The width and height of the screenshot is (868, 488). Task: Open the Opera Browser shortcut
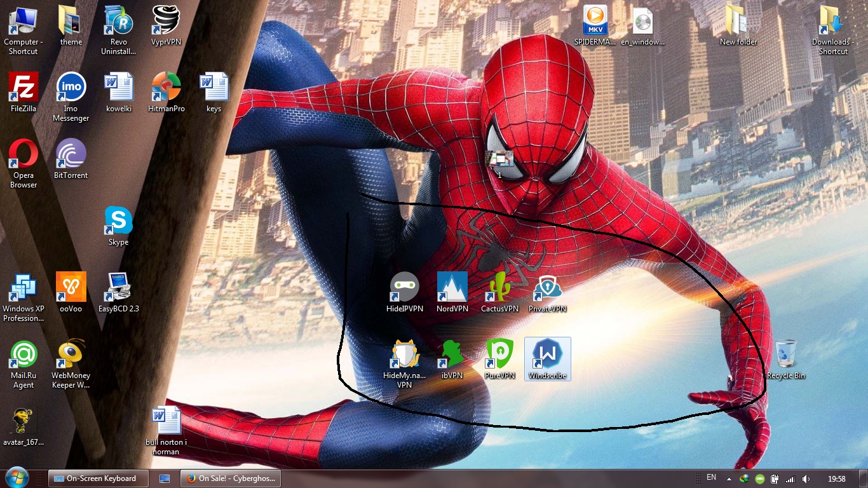[24, 163]
